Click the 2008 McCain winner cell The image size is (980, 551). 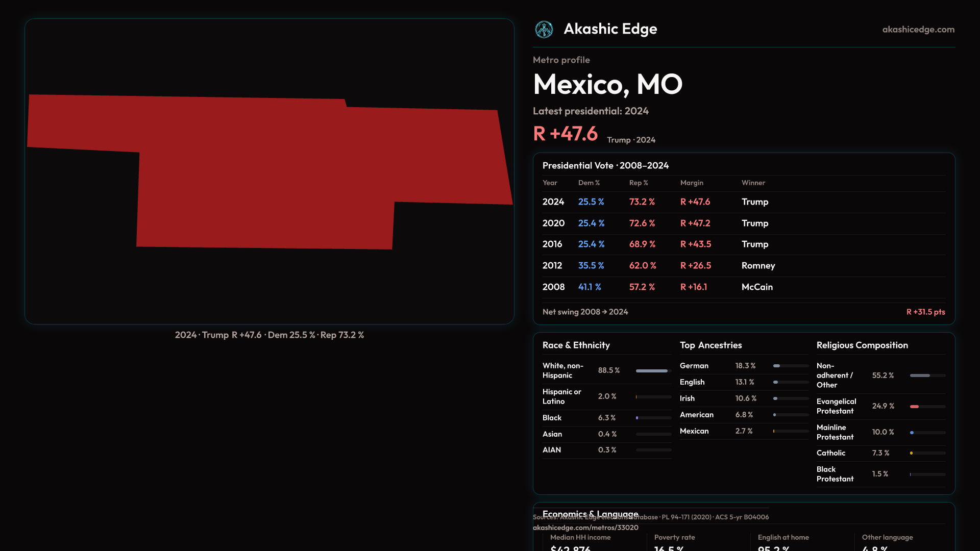click(x=757, y=287)
